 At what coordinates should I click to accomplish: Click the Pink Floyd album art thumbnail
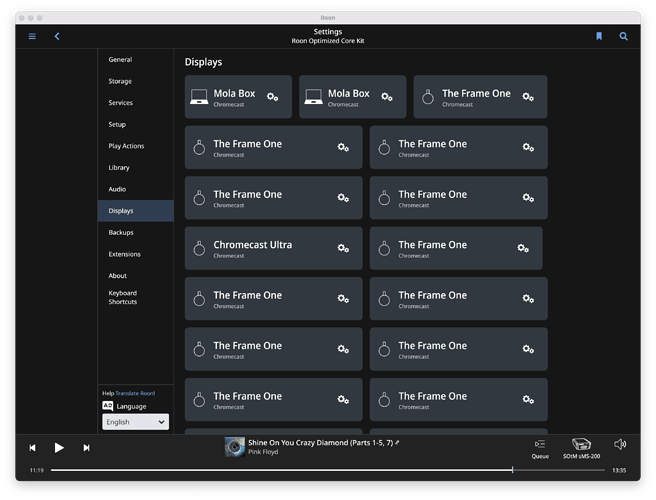click(x=235, y=447)
